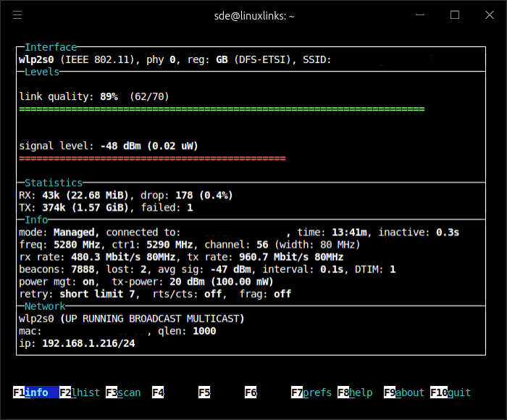This screenshot has width=507, height=420.
Task: Click avg sig -47 dBm value
Action: [231, 269]
